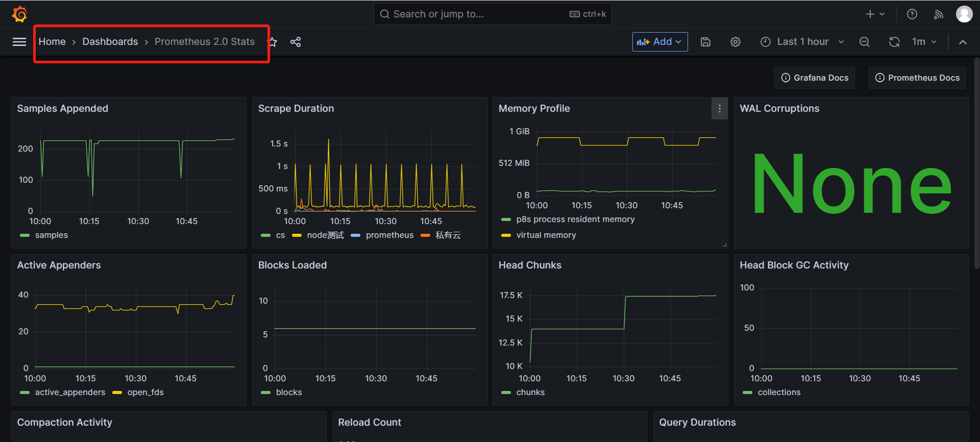The height and width of the screenshot is (442, 980).
Task: Click the Grafana logo icon
Action: pos(19,14)
